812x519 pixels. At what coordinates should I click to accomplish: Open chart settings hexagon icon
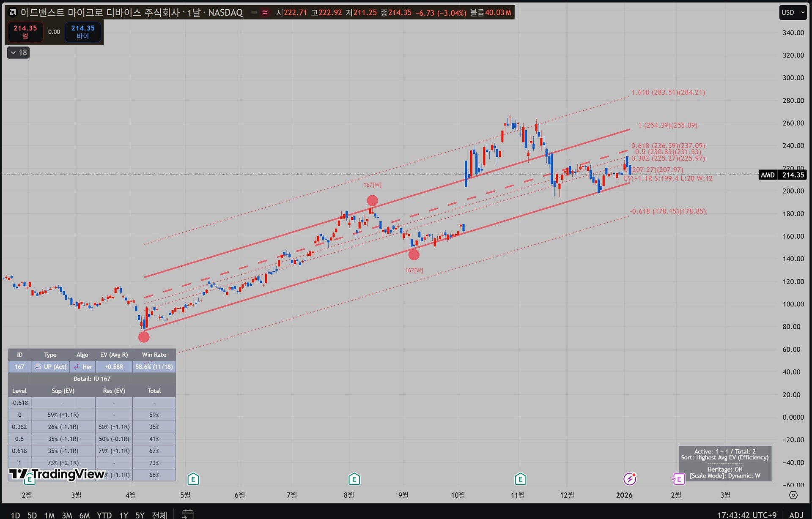pyautogui.click(x=793, y=495)
